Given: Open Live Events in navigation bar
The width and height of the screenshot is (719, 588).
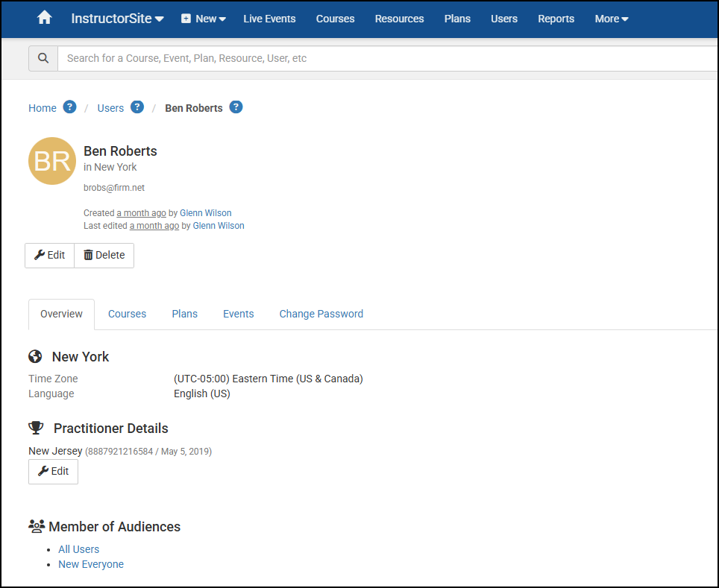Looking at the screenshot, I should click(270, 19).
